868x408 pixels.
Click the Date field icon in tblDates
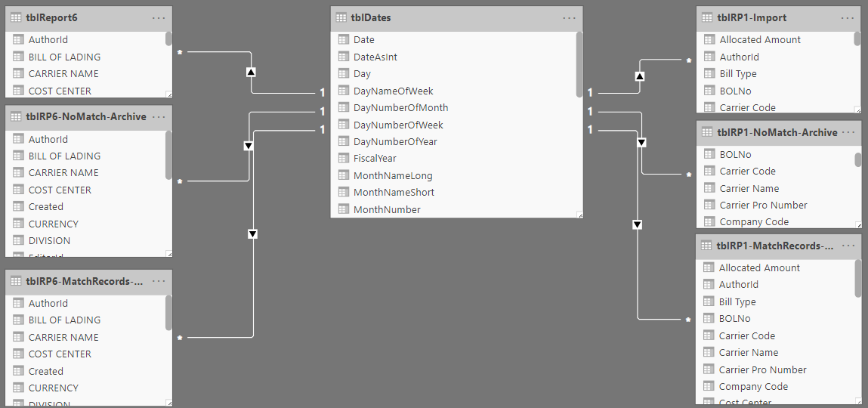click(343, 40)
